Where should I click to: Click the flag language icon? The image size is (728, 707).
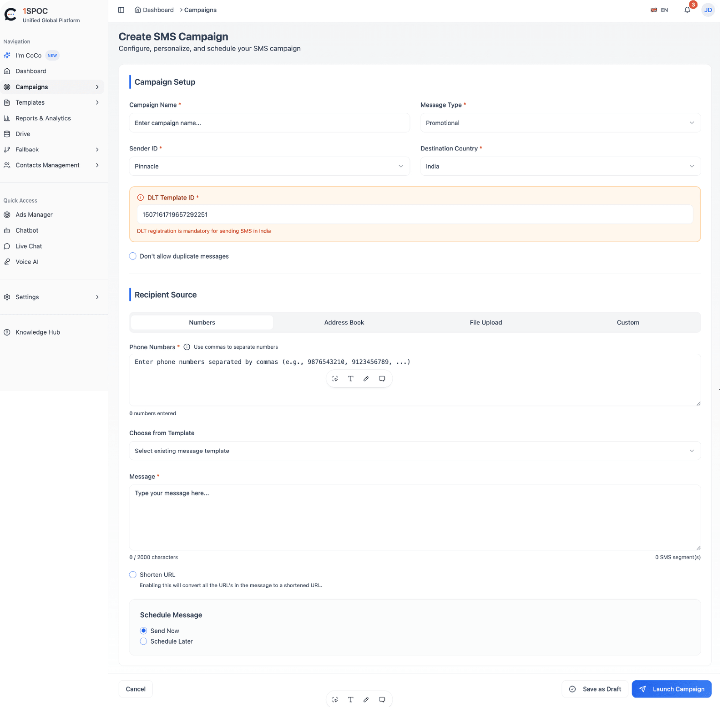pyautogui.click(x=654, y=10)
